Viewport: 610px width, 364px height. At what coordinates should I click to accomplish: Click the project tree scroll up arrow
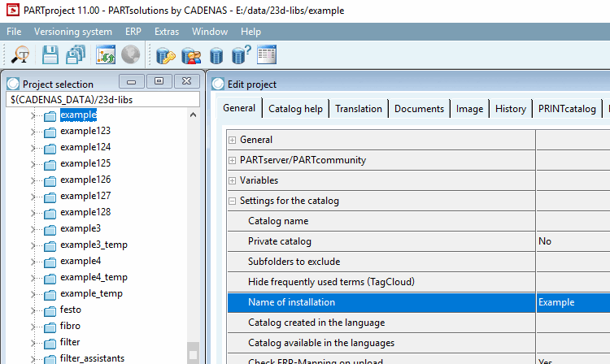[x=193, y=115]
